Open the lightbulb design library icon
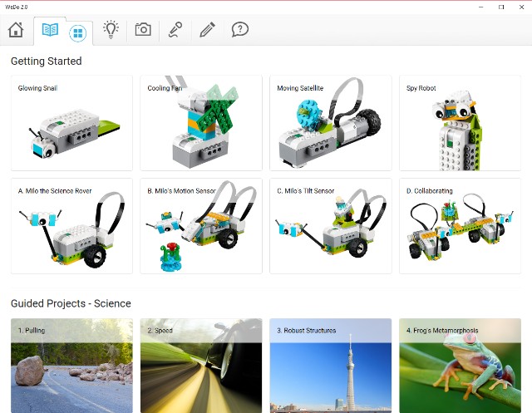 [111, 30]
